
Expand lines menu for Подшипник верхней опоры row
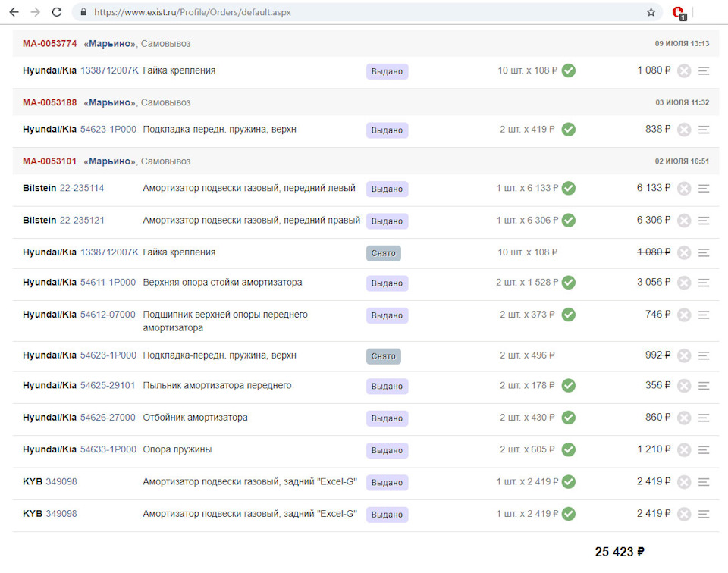tap(704, 315)
